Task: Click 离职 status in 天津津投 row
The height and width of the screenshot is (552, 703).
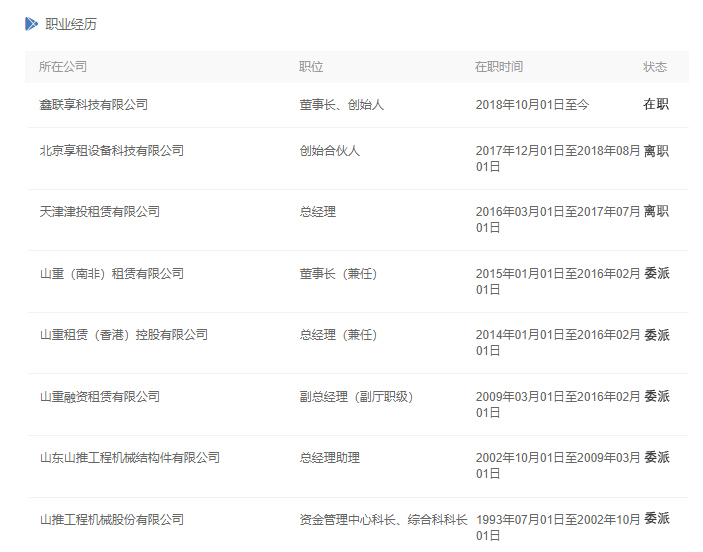Action: point(656,212)
